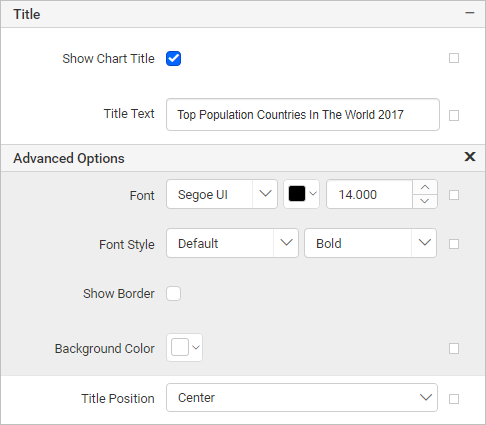Tick the small square beside Show Chart Title
The height and width of the screenshot is (425, 486).
pos(454,58)
